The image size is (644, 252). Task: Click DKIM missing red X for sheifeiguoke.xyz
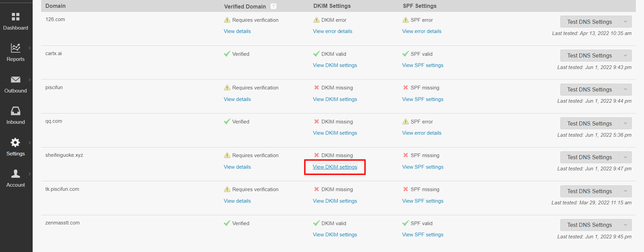(317, 155)
